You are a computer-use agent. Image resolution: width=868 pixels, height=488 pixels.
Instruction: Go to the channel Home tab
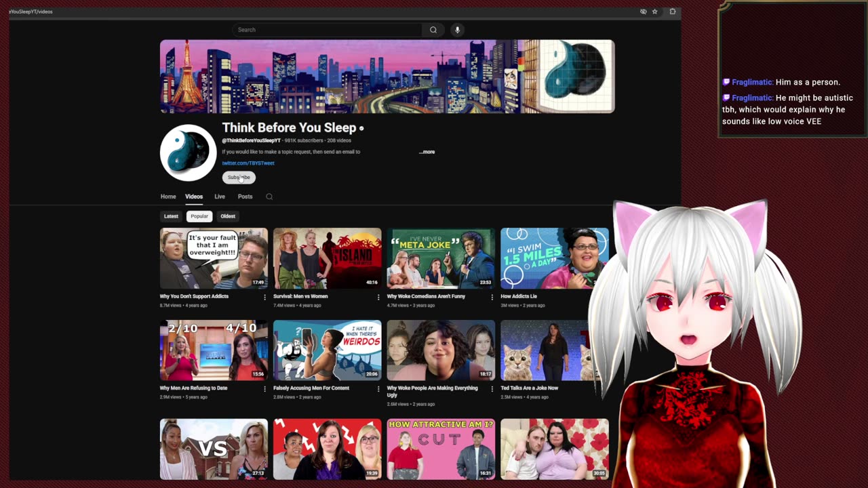pos(168,197)
